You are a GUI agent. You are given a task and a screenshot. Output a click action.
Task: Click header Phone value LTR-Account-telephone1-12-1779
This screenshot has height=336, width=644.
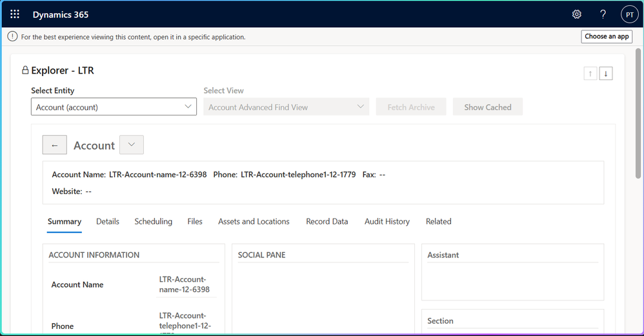pos(298,175)
